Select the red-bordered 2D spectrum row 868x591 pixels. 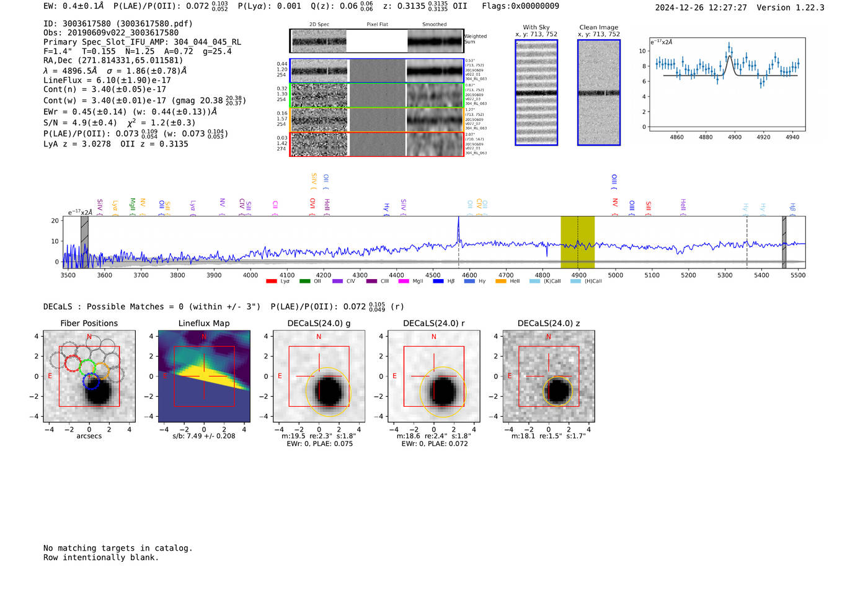click(x=377, y=144)
